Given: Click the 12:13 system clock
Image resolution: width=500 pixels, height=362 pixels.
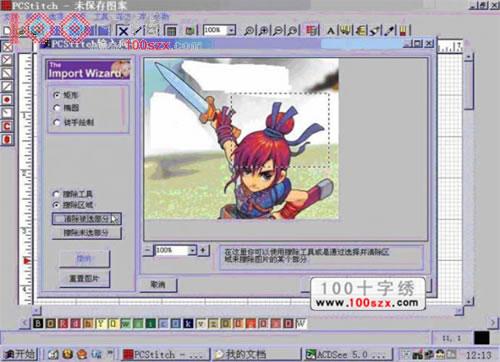Looking at the screenshot, I should [x=479, y=355].
